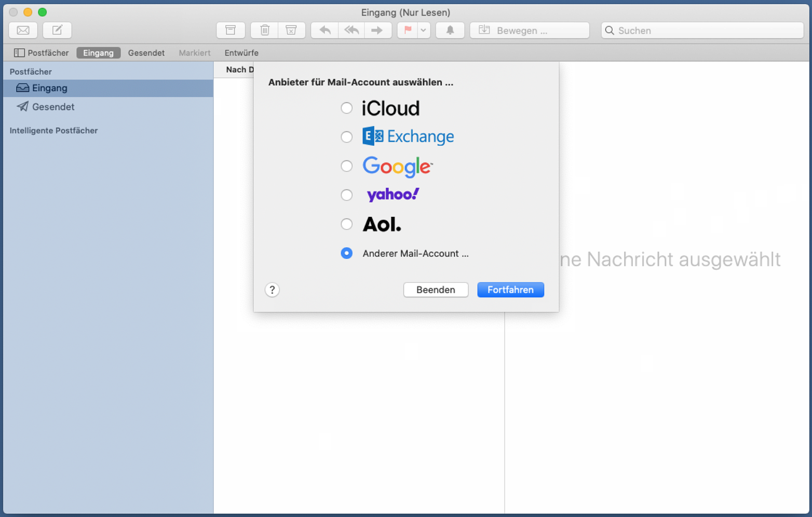Screen dimensions: 812x517
Task: Open the Entwürfe favorites tab
Action: 241,53
